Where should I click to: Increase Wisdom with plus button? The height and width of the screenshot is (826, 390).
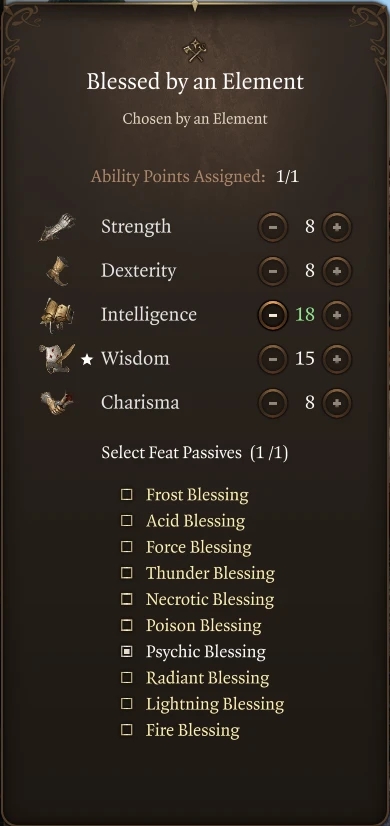coord(337,359)
